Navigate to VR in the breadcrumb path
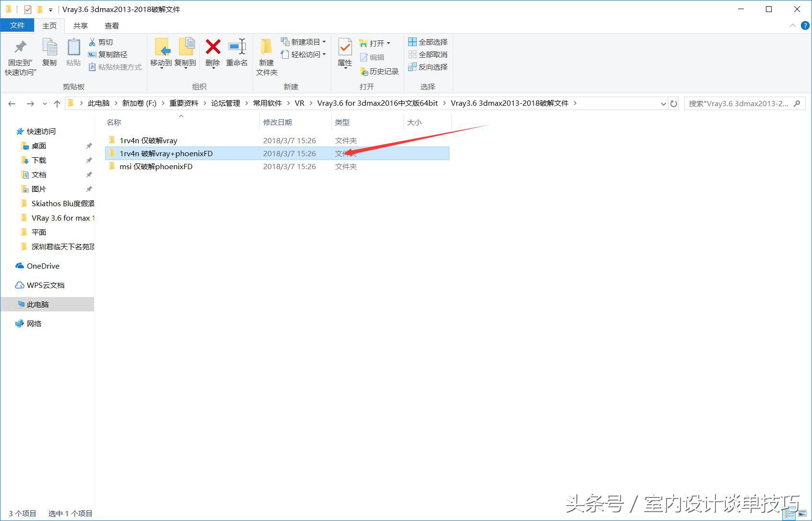The height and width of the screenshot is (521, 812). pos(299,103)
